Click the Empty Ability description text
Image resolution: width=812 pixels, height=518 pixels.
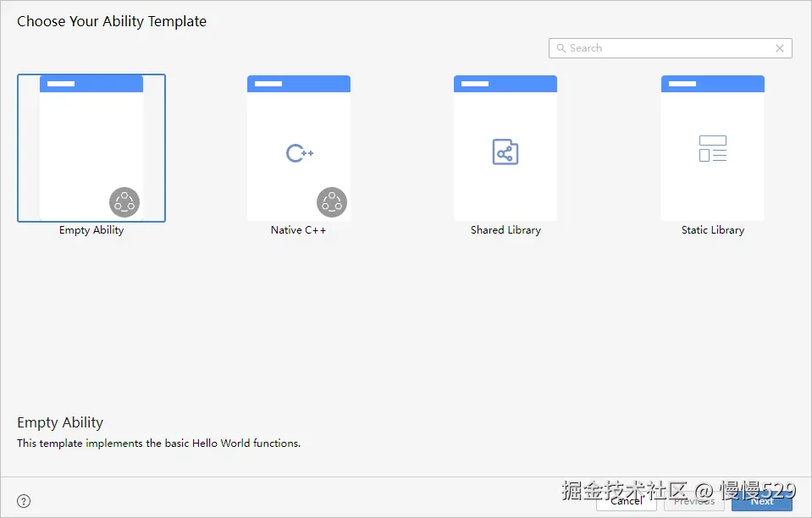158,443
